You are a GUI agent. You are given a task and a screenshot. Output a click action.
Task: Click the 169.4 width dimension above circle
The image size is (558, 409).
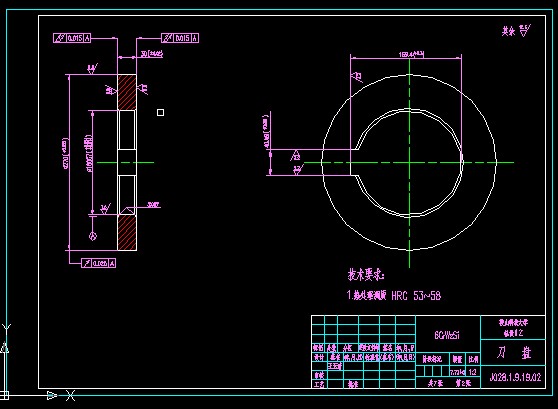tap(411, 54)
